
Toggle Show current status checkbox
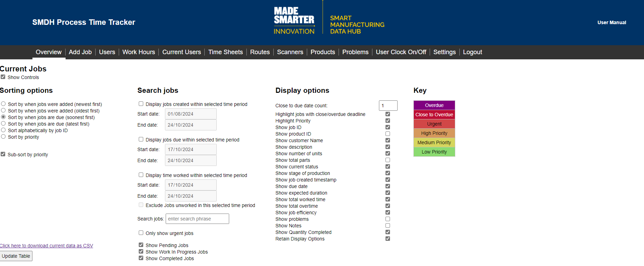point(388,167)
